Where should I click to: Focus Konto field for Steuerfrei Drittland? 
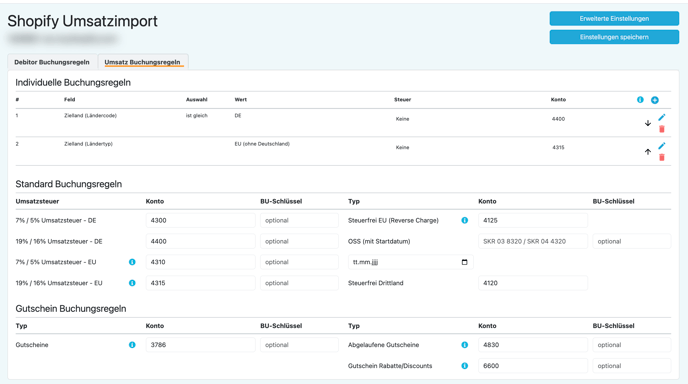pos(533,283)
